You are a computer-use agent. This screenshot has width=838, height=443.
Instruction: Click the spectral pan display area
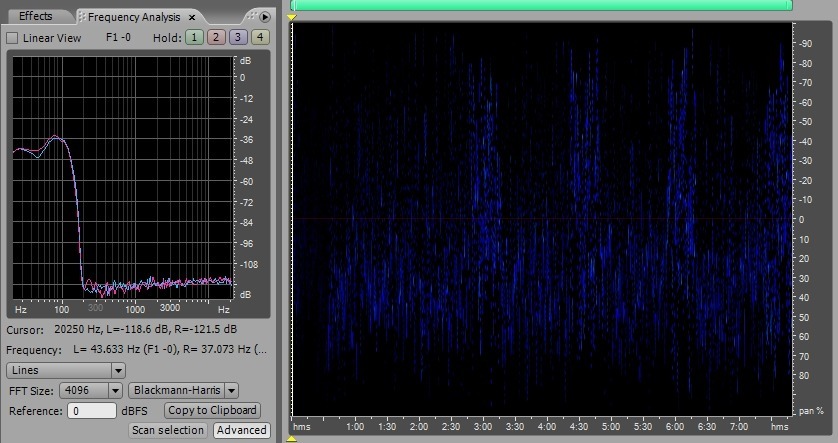click(x=542, y=219)
